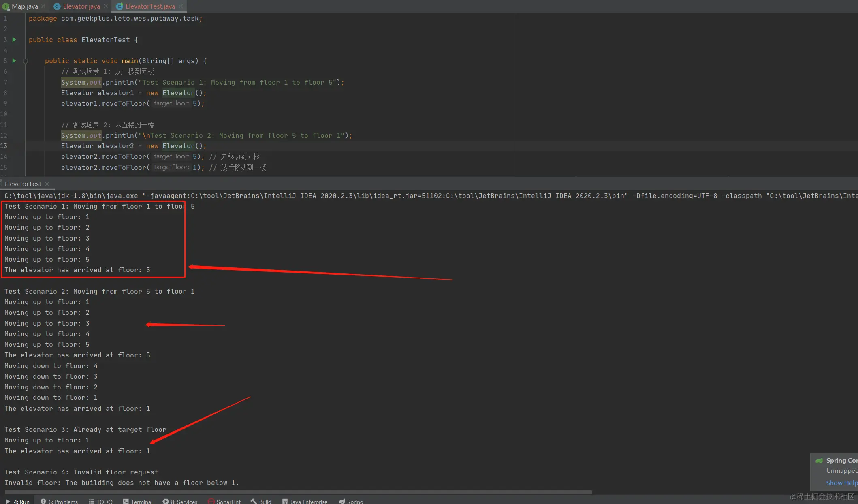
Task: Click the console horizontal scrollbar
Action: (x=298, y=492)
